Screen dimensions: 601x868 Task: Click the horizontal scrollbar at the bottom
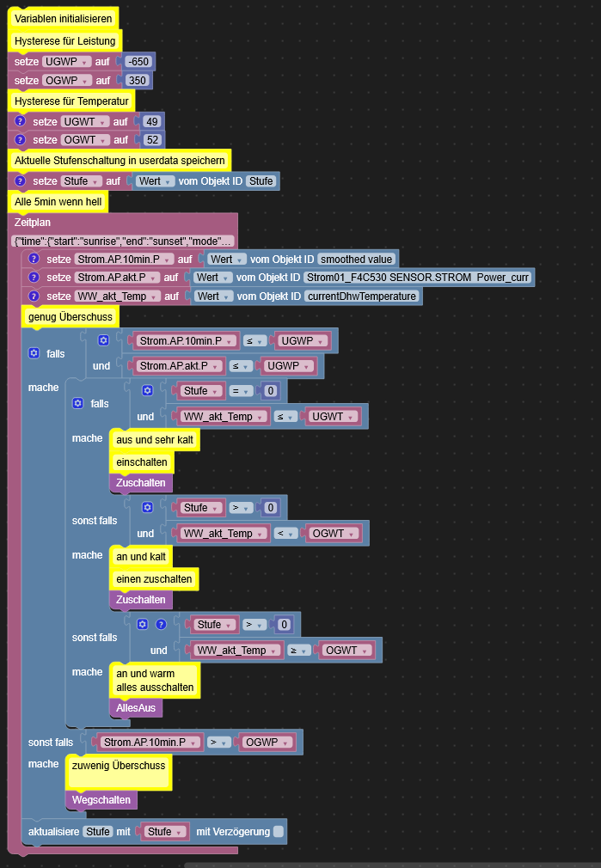click(x=392, y=864)
